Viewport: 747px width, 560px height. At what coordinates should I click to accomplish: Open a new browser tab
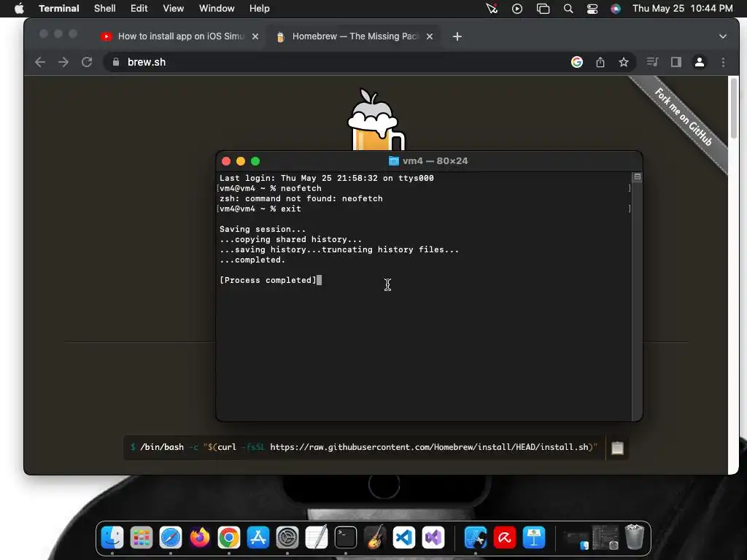457,36
